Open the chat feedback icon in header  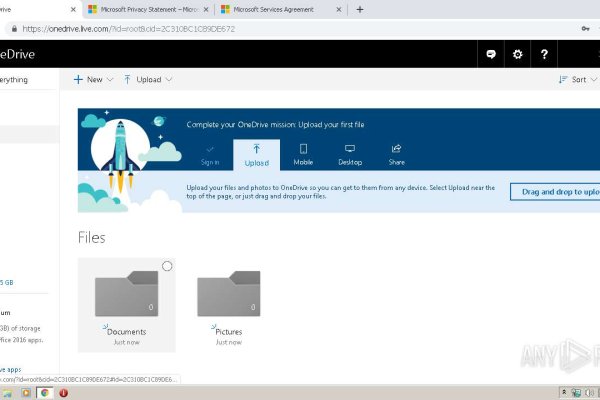490,54
